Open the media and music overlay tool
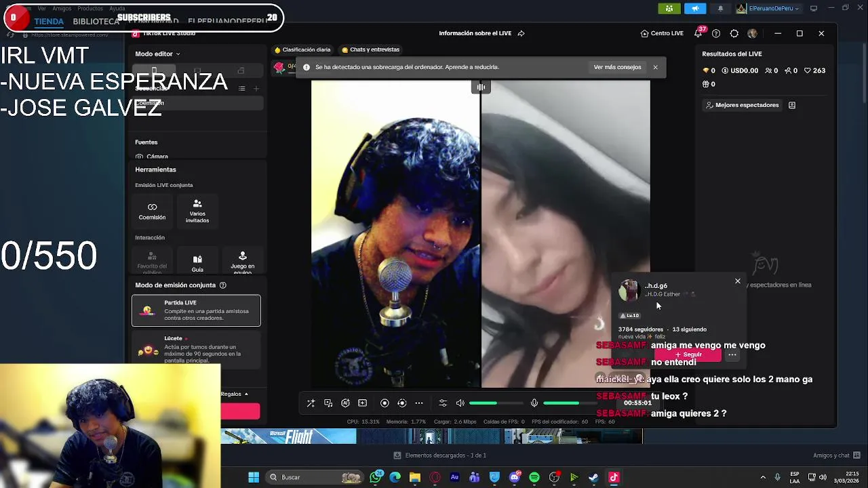Image resolution: width=868 pixels, height=488 pixels. [328, 403]
